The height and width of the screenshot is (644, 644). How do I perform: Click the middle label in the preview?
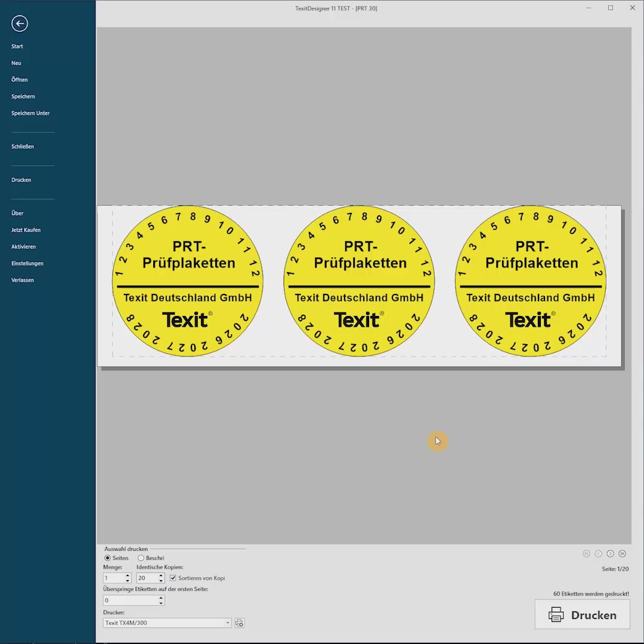[359, 281]
